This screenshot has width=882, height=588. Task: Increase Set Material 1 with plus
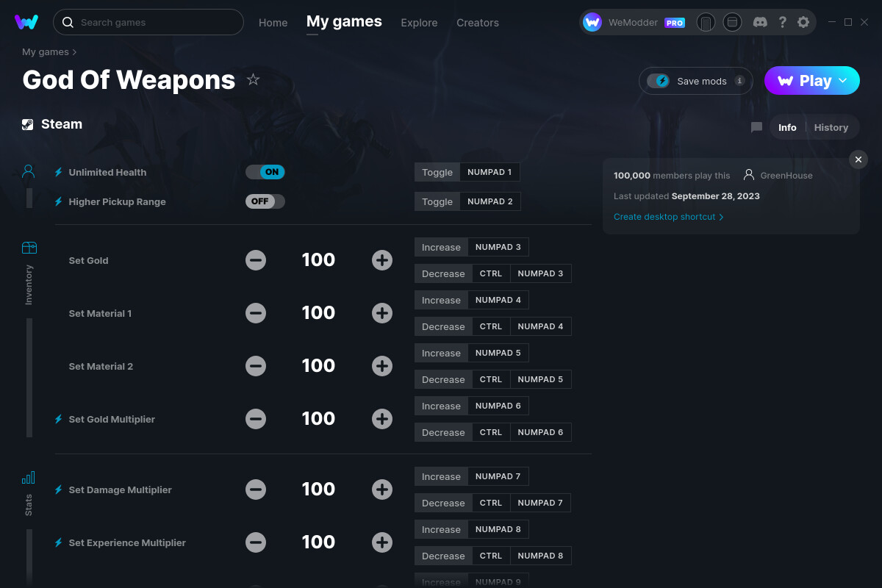[x=382, y=313]
